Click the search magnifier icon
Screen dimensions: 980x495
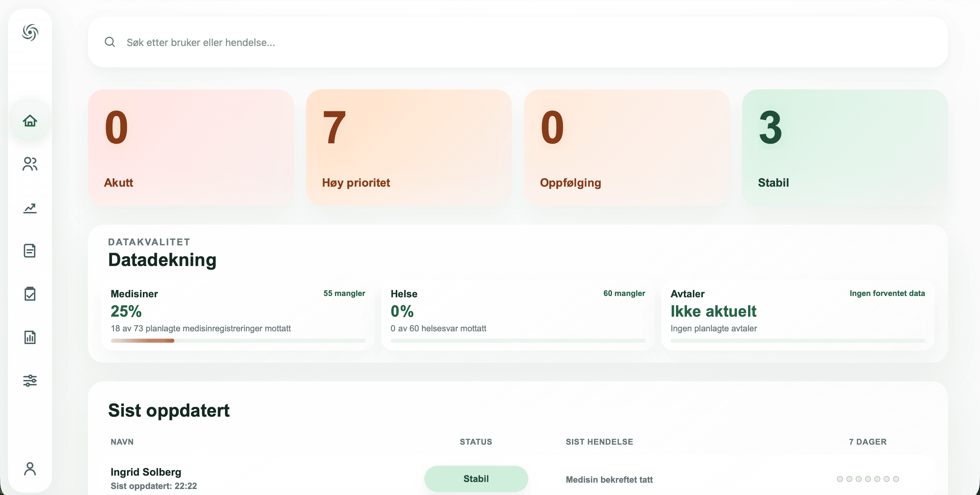point(110,42)
